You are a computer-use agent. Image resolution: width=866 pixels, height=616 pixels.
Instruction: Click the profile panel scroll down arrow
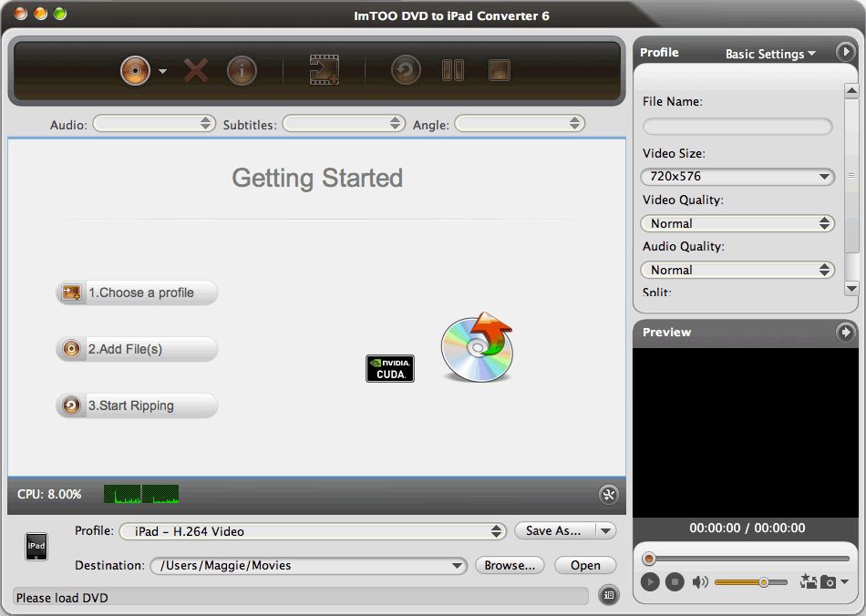point(851,288)
